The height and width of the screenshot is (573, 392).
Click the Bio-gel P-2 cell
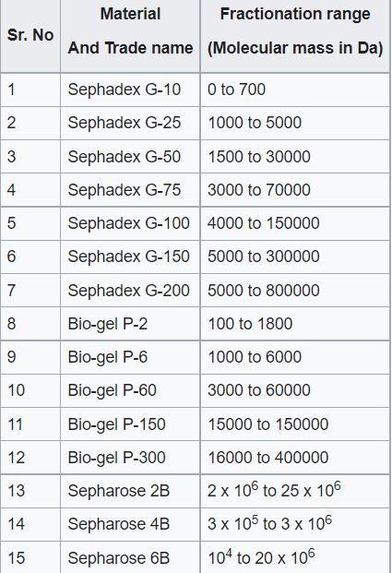coord(130,324)
